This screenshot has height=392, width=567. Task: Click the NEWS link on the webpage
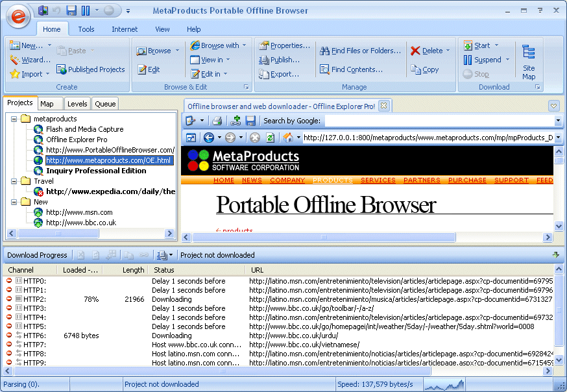coord(252,180)
